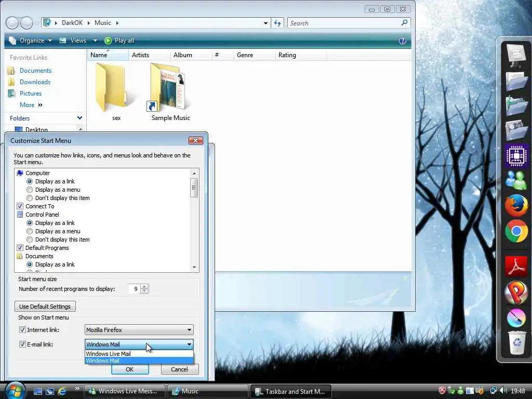Choose Windows Live Mail from list
The image size is (532, 399).
[139, 353]
